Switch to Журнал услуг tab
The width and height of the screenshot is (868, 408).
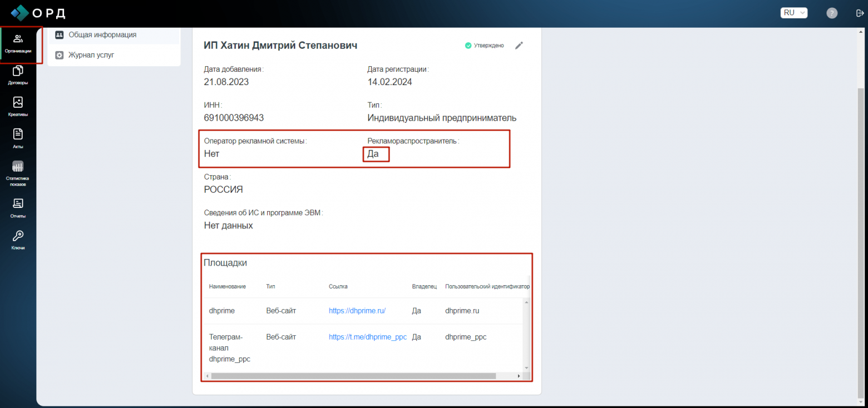(91, 55)
